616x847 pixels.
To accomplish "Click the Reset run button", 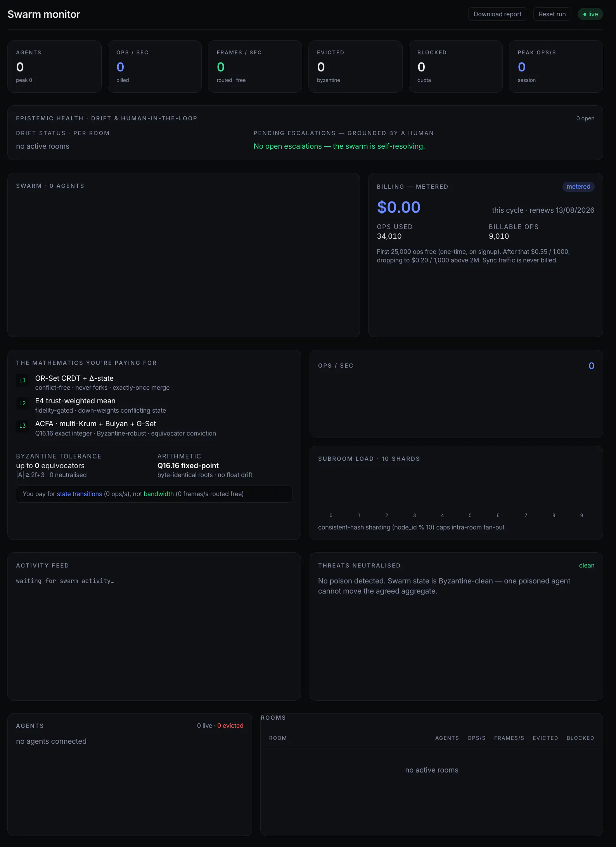I will pos(552,14).
